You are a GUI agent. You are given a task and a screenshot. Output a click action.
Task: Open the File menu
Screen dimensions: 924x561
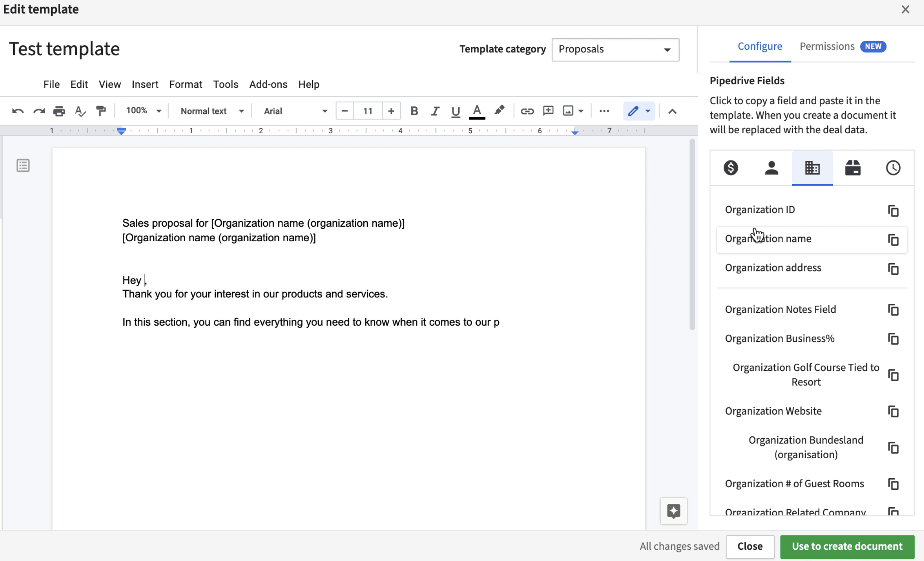[52, 84]
